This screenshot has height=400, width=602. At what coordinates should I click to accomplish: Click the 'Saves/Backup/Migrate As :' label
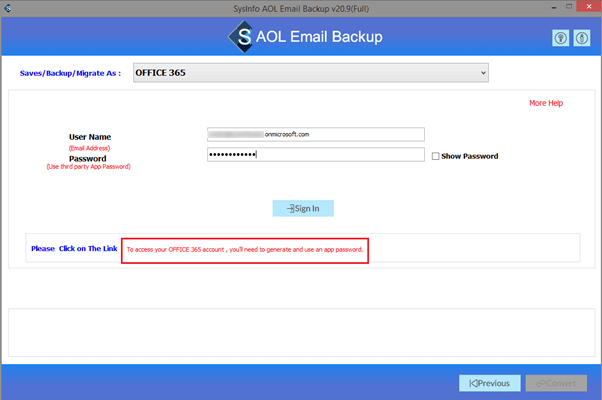[70, 73]
